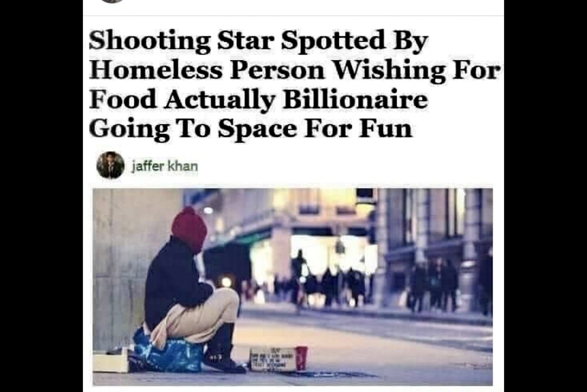Click the white box at photo's bottom-left

[110, 361]
